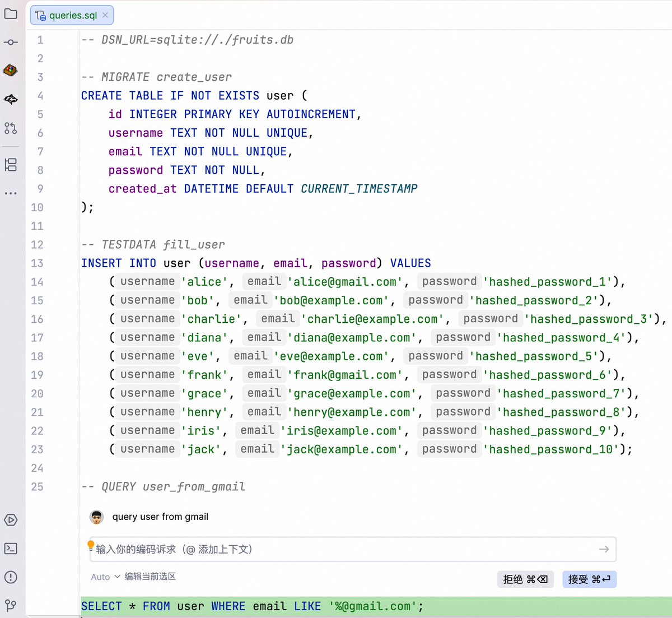The height and width of the screenshot is (618, 672).
Task: Click the closing ); on line 10
Action: coord(87,207)
